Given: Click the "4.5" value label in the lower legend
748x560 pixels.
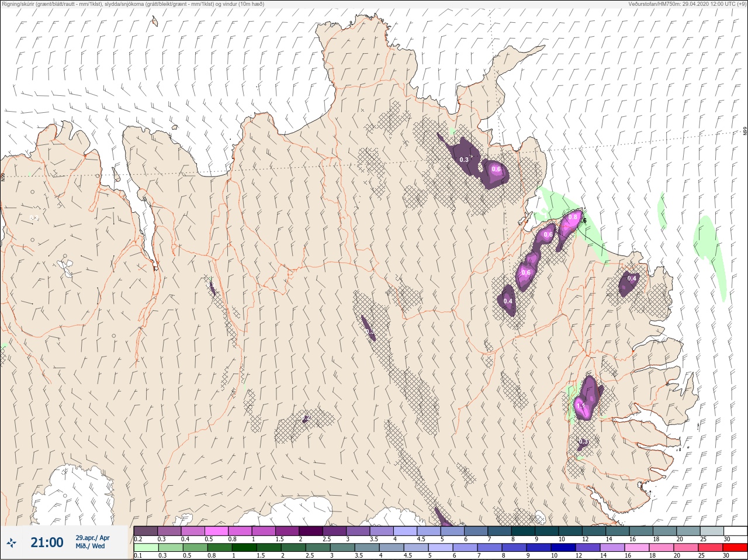Looking at the screenshot, I should click(407, 556).
